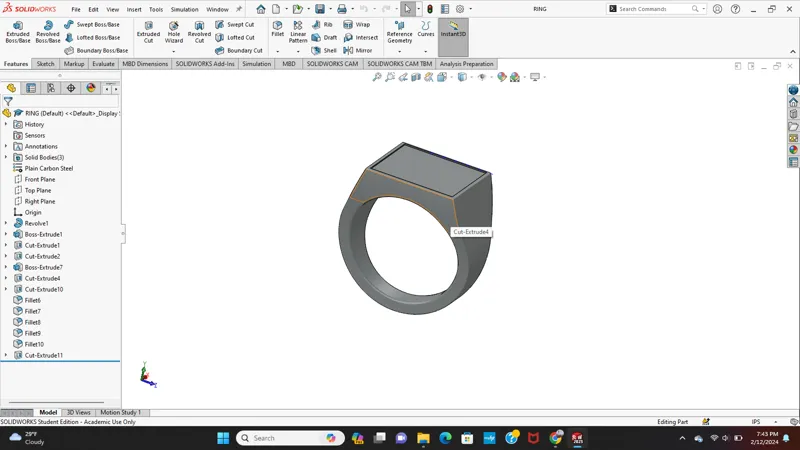
Task: Select the Draft tool
Action: pos(324,38)
